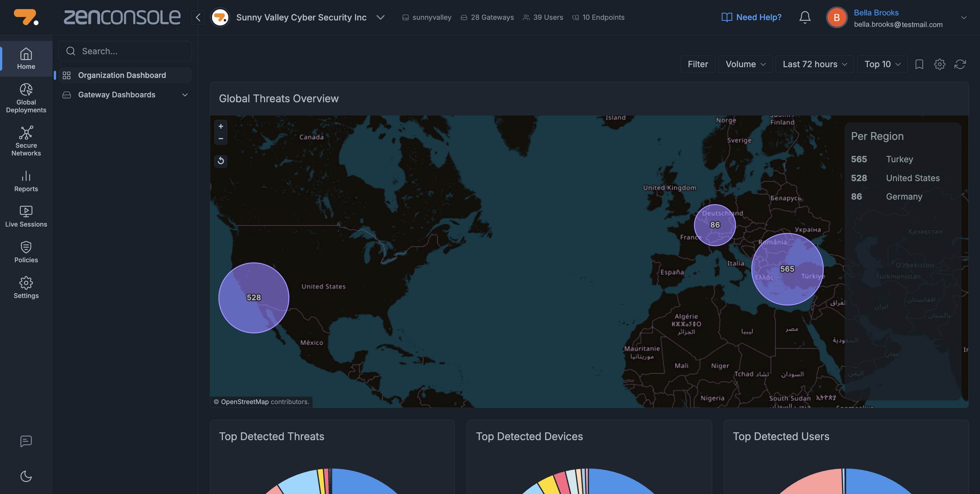Expand the organization selector dropdown
The width and height of the screenshot is (980, 494).
[380, 17]
